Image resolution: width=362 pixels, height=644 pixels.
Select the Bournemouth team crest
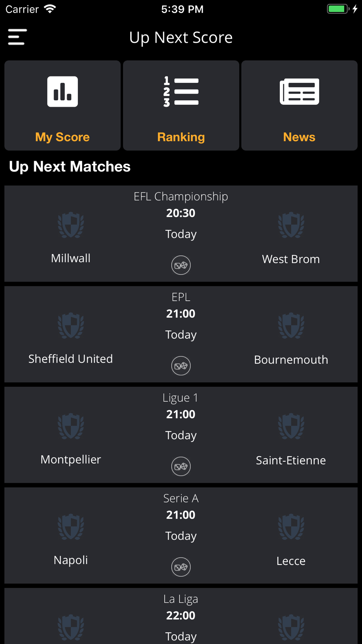pyautogui.click(x=291, y=326)
